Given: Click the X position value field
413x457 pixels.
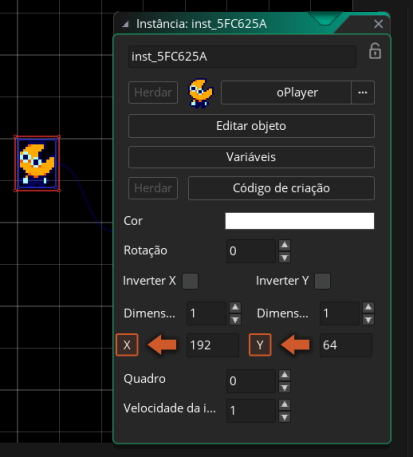Looking at the screenshot, I should coord(213,345).
